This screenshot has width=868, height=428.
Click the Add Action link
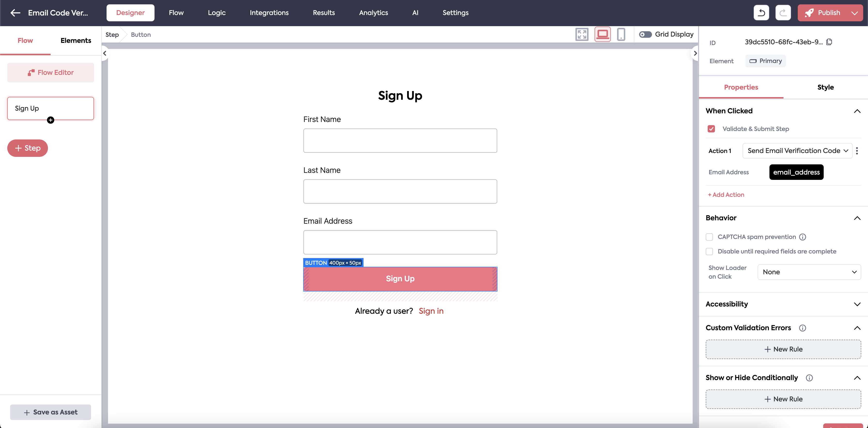(x=726, y=195)
